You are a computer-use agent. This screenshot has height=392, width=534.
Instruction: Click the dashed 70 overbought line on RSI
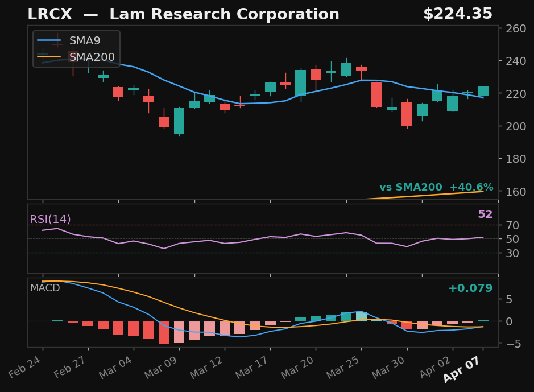click(x=256, y=225)
